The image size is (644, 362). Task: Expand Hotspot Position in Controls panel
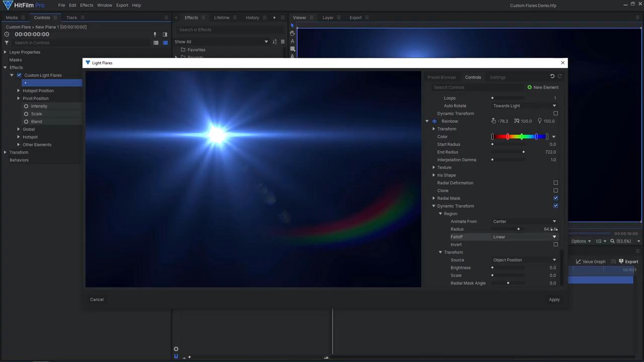(x=19, y=91)
